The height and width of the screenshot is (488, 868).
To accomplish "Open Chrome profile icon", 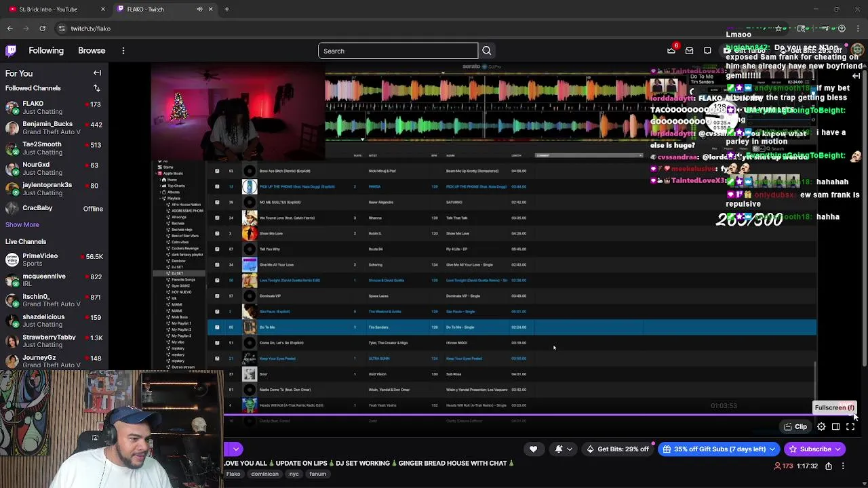I will (x=842, y=28).
